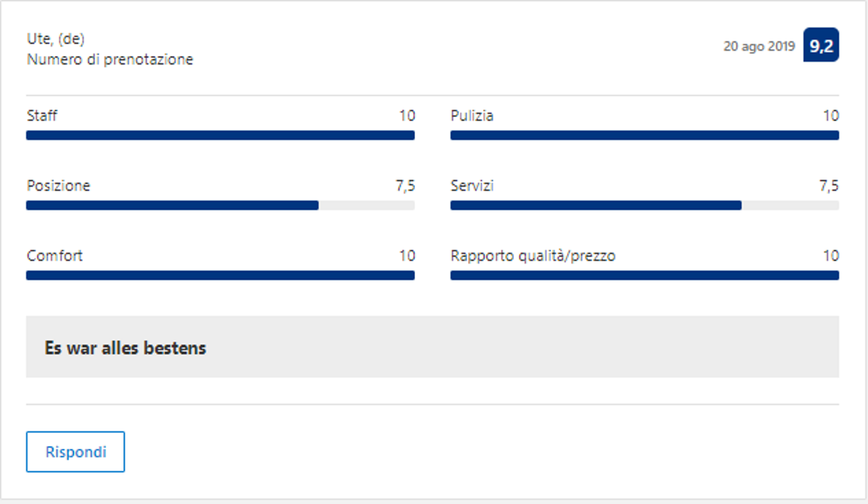Click the comment "Es war alles bestens"
The height and width of the screenshot is (504, 868).
coord(126,348)
